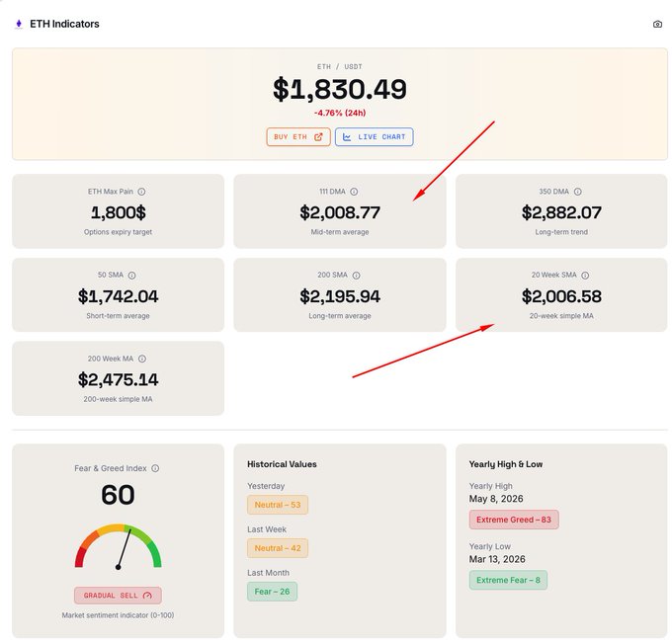
Task: Show info for 20 Week SMA
Action: 585,275
